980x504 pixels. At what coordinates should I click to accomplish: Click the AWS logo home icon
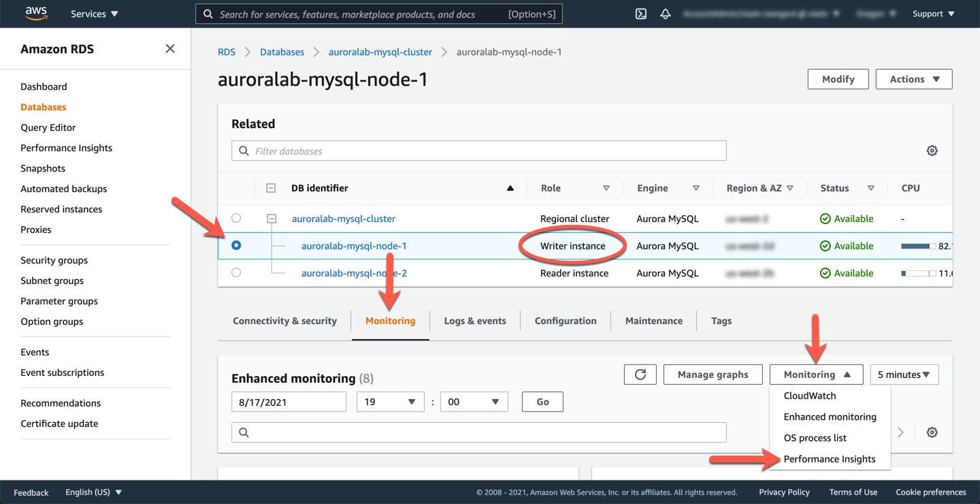[36, 14]
